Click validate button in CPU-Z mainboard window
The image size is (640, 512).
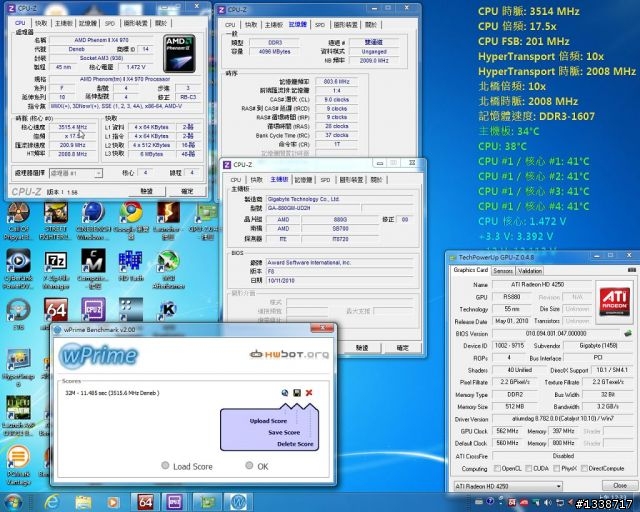(x=362, y=347)
